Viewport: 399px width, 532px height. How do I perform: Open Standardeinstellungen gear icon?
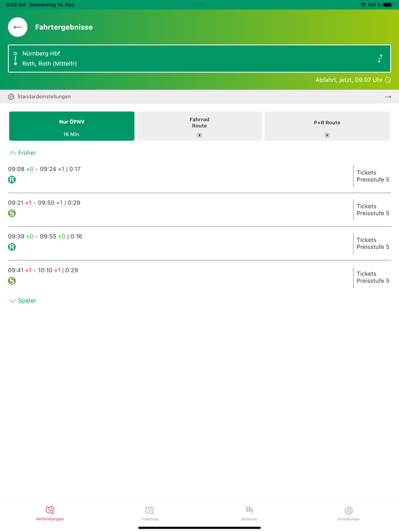pyautogui.click(x=11, y=97)
